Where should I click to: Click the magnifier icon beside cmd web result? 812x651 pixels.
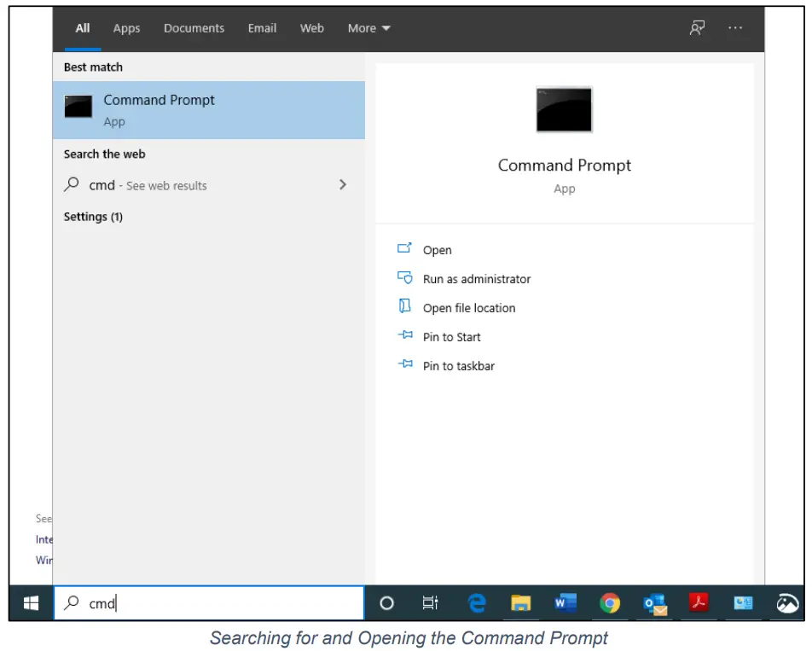coord(72,184)
